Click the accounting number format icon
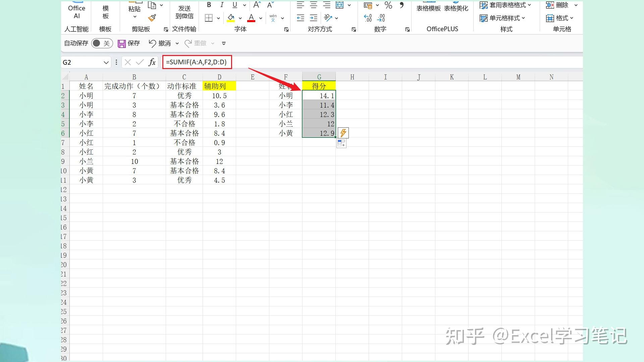The image size is (644, 362). click(368, 5)
